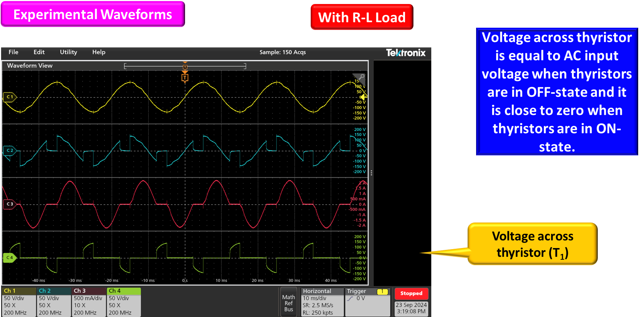Image resolution: width=644 pixels, height=317 pixels.
Task: Click the orange trigger position T marker
Action: coord(185,78)
